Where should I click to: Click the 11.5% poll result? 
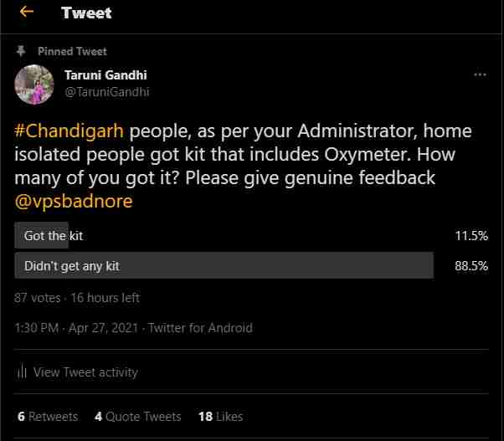coord(471,236)
